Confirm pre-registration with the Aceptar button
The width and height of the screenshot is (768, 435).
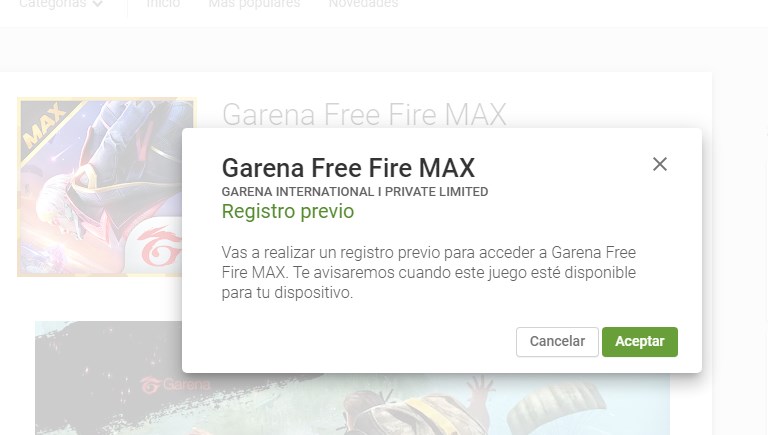click(x=640, y=341)
